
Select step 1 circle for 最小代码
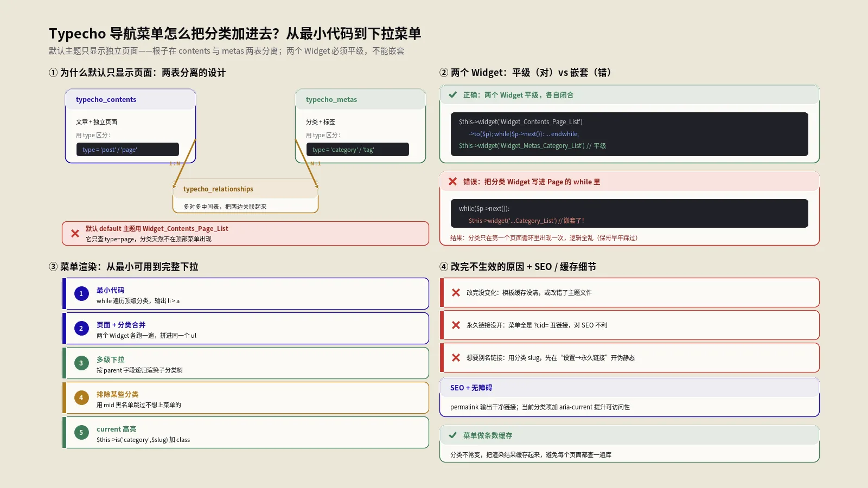coord(81,294)
